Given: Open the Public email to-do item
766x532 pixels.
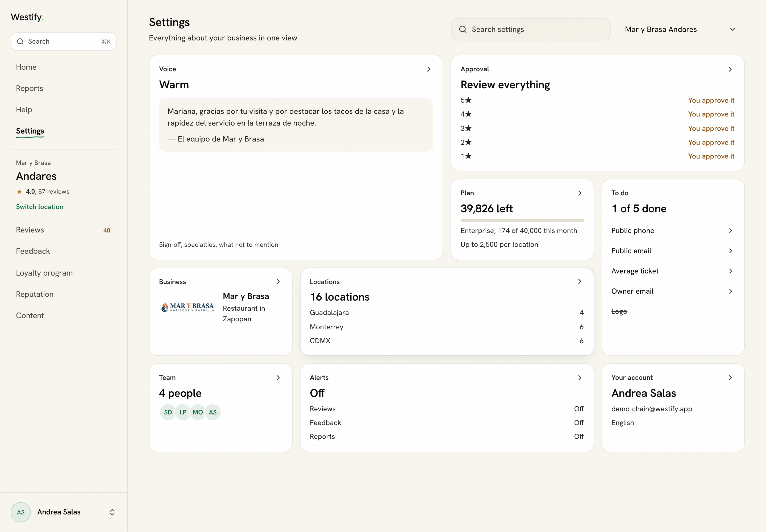Looking at the screenshot, I should pos(673,251).
